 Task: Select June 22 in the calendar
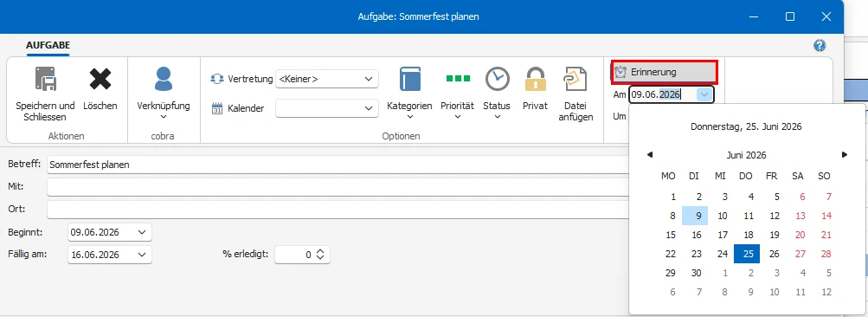pos(671,254)
